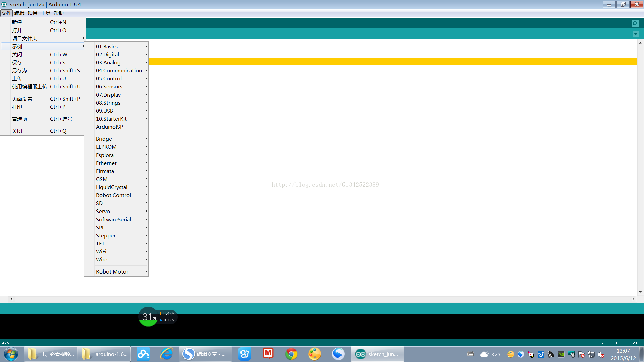Click the taskbar clock showing 13:07
The image size is (644, 362).
coord(623,354)
